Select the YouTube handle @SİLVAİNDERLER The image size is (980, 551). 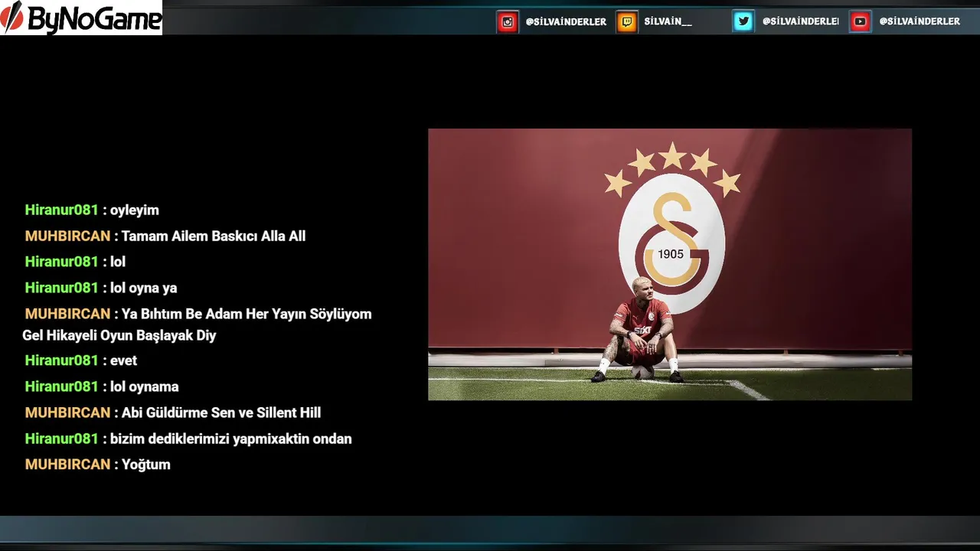(920, 21)
